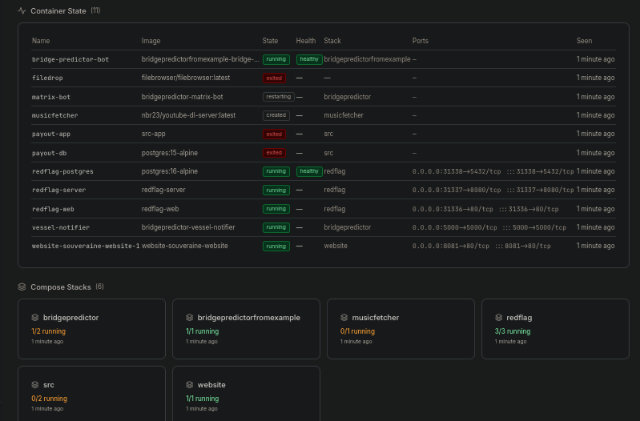The height and width of the screenshot is (421, 640).
Task: Click the Health column header
Action: pyautogui.click(x=306, y=40)
